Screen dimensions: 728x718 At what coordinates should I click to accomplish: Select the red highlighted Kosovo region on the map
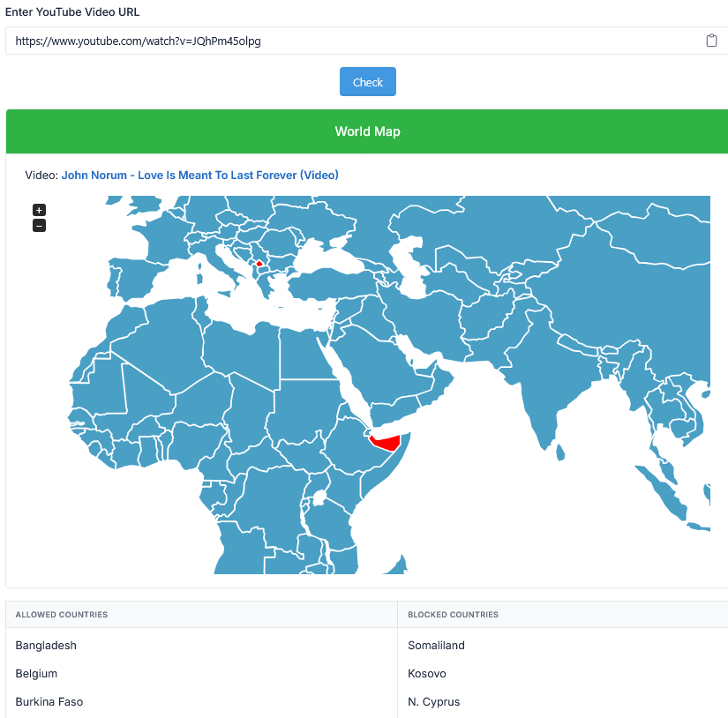(x=259, y=262)
